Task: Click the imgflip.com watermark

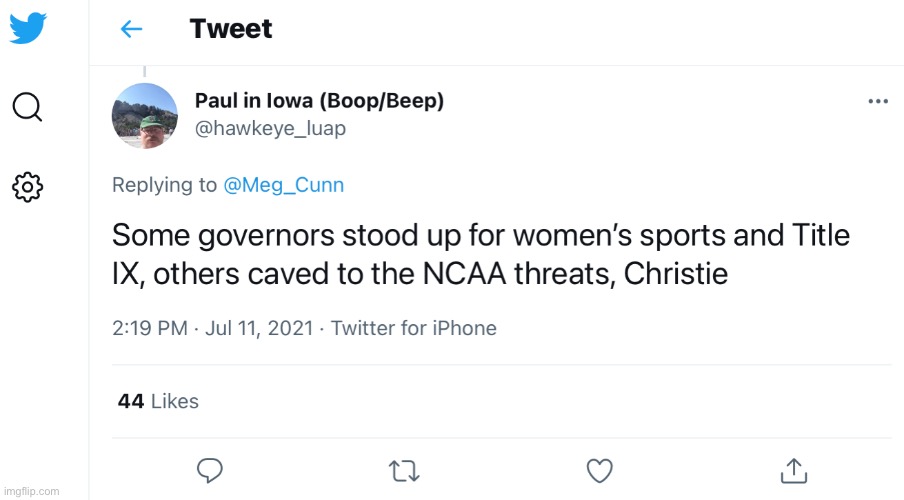Action: pos(31,491)
